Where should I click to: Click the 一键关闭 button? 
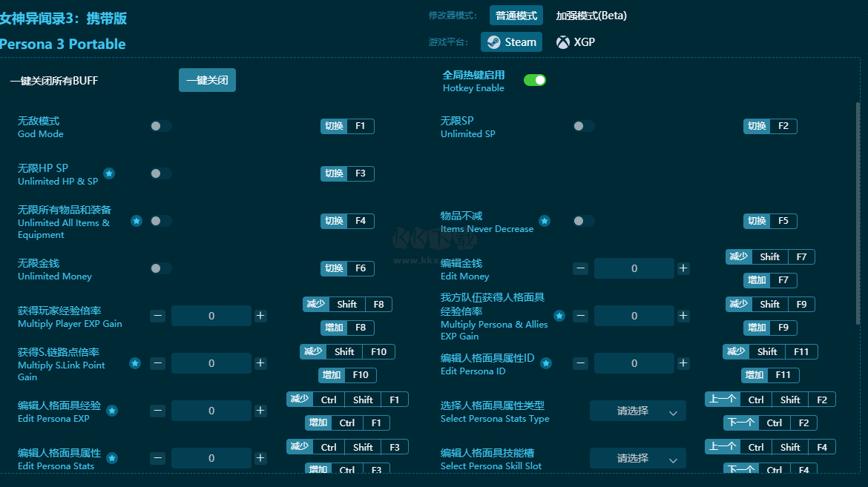point(207,80)
